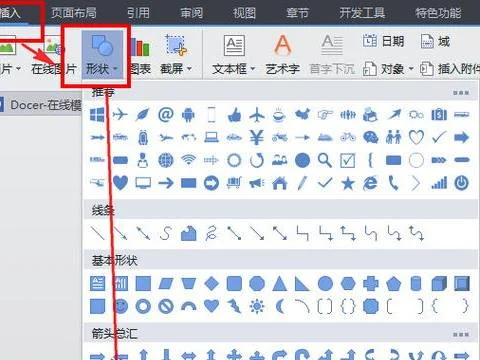Select the straight line in 线条

point(97,233)
